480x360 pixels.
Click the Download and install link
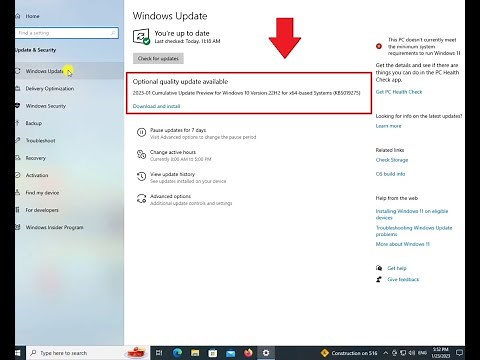coord(156,106)
